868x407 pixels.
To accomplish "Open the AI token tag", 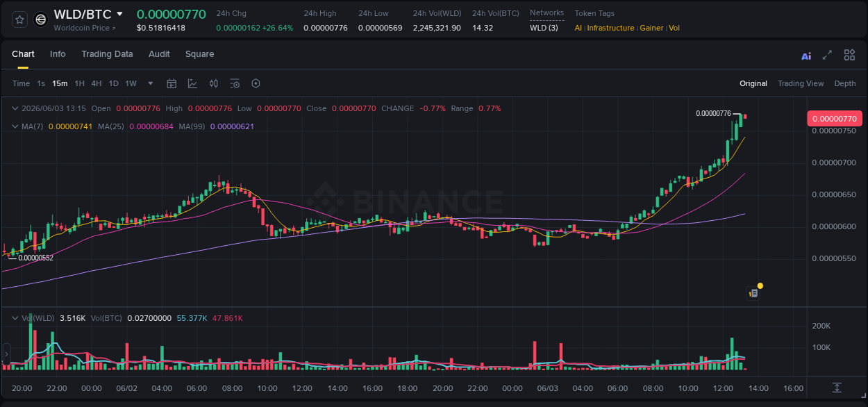I will click(578, 28).
